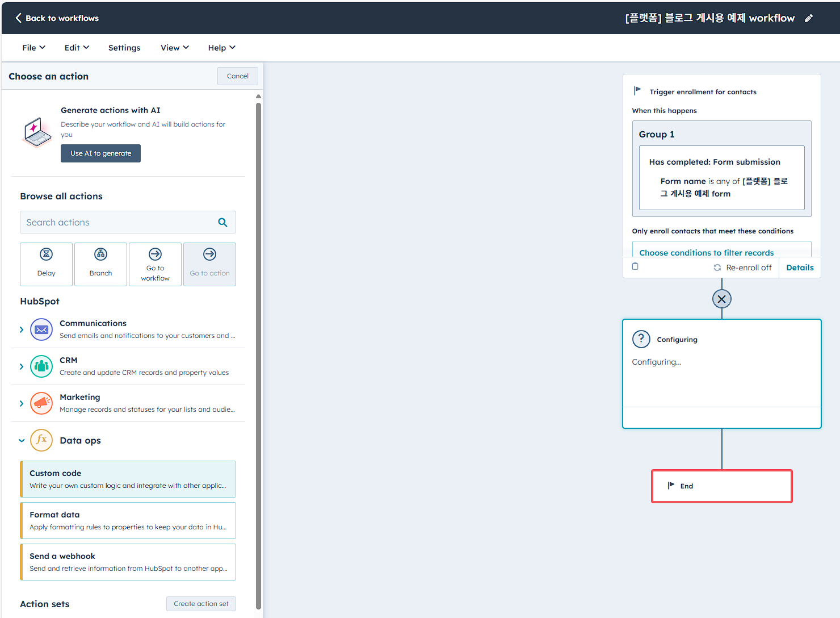Open the Edit menu
This screenshot has height=618, width=840.
pos(77,48)
